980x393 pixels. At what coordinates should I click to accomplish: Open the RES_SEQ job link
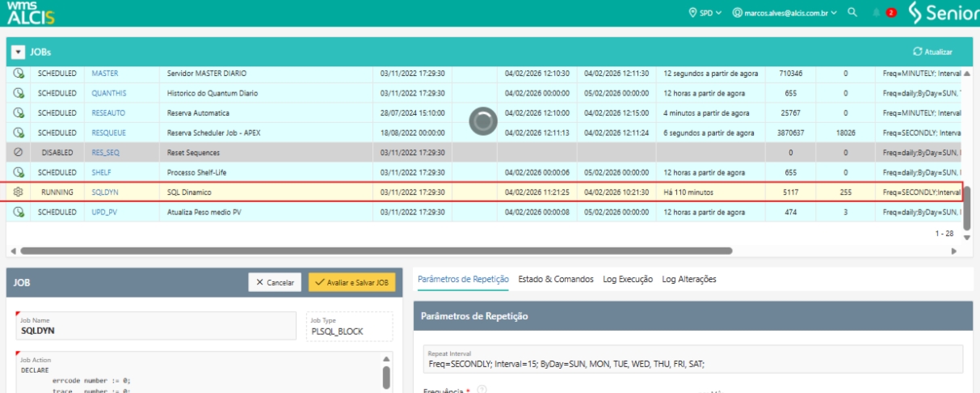tap(105, 152)
